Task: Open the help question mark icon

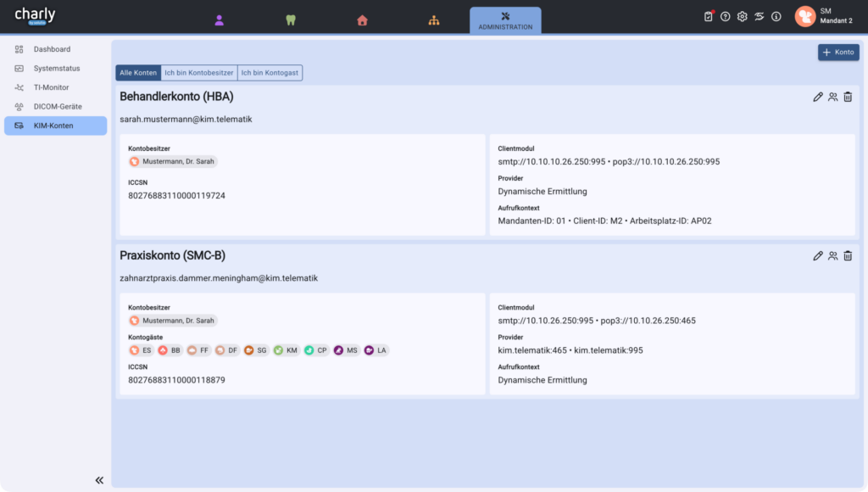Action: point(726,16)
